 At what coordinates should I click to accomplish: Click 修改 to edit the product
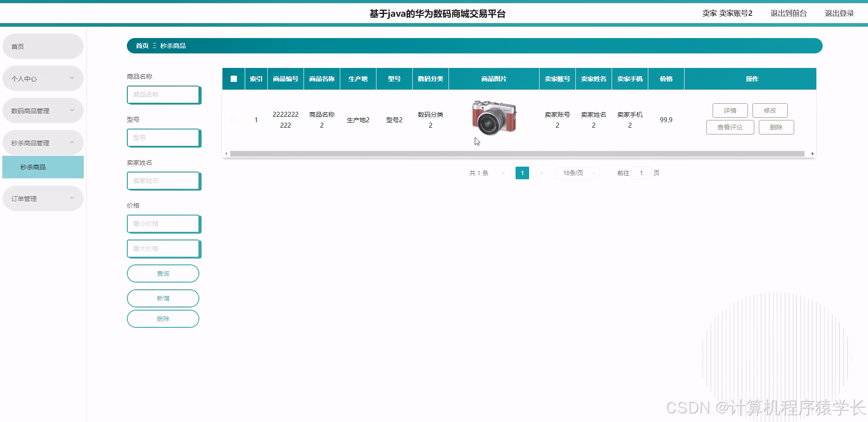tap(770, 110)
